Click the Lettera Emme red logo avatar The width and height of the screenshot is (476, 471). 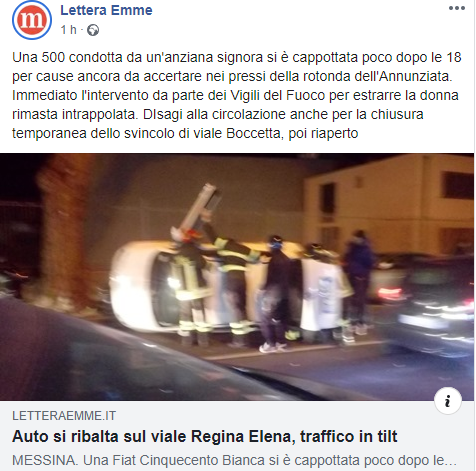click(32, 20)
